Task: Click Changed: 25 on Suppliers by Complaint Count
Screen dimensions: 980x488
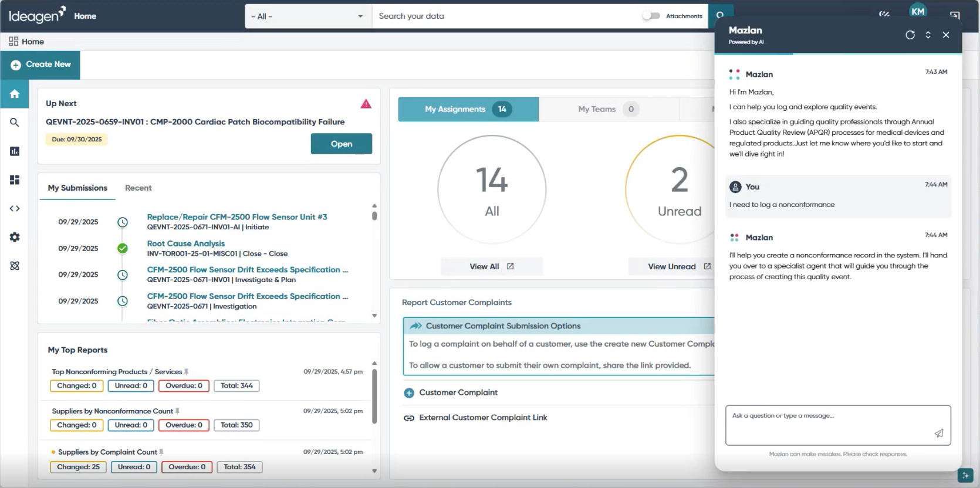Action: point(79,467)
